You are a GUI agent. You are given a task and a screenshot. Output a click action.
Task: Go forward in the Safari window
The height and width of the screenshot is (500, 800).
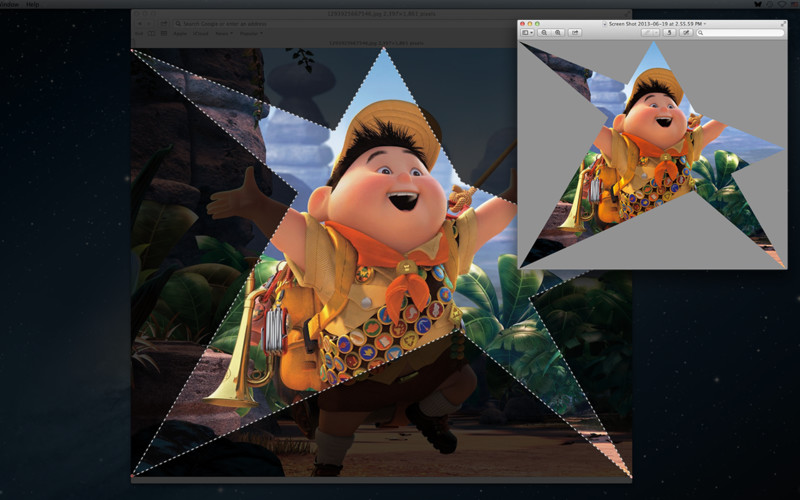click(149, 23)
